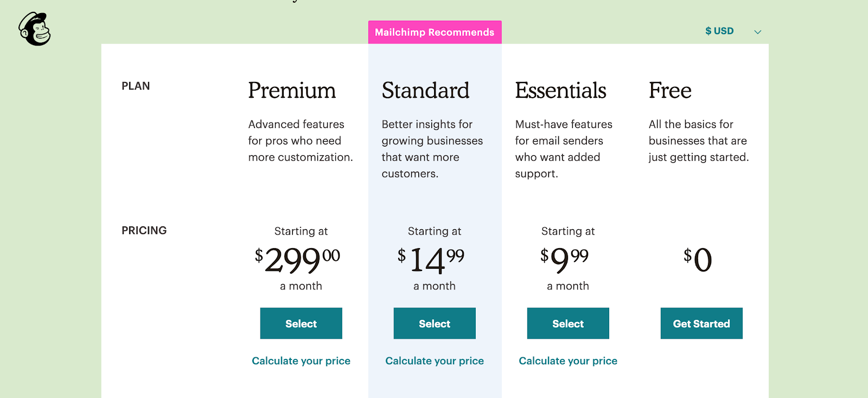Click the $14.99 Standard price
868x398 pixels.
click(x=431, y=260)
